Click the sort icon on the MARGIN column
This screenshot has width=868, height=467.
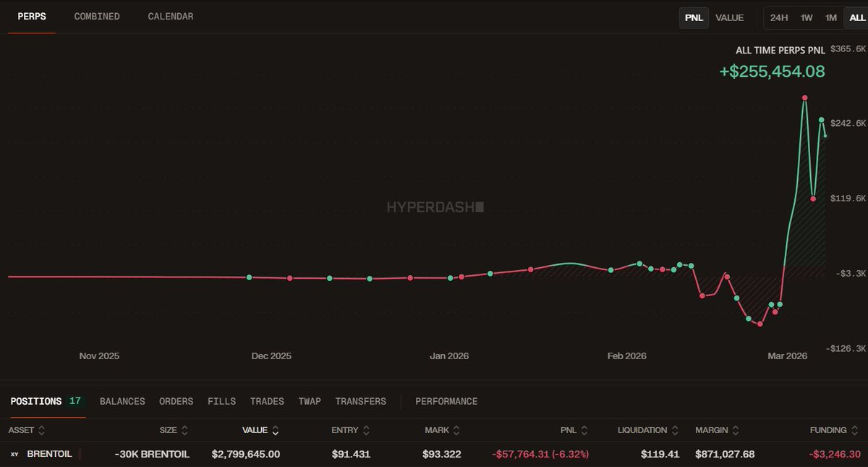click(736, 429)
